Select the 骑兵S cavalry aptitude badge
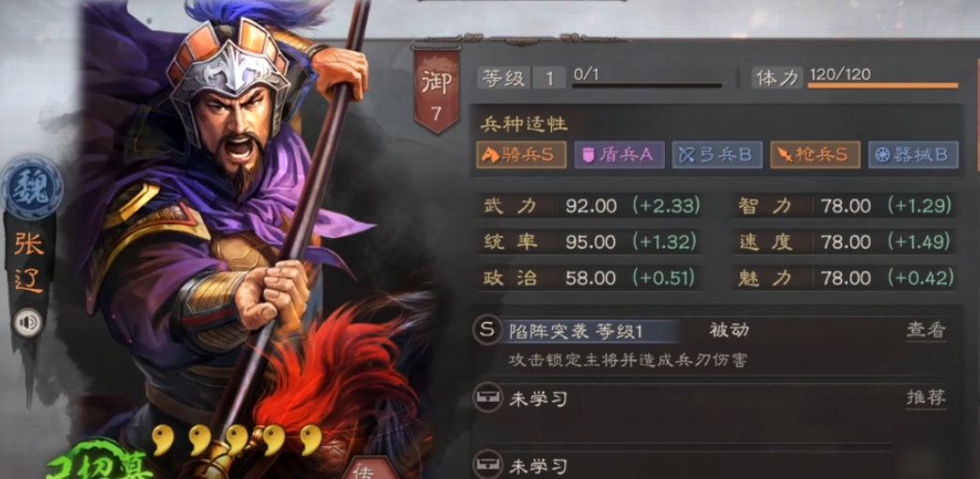The width and height of the screenshot is (980, 479). pos(521,154)
